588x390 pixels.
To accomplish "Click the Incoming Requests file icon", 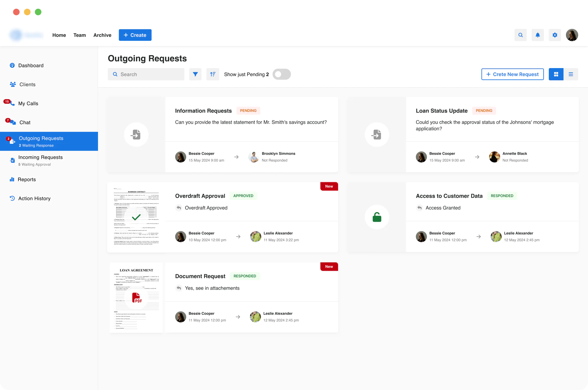I will coord(12,160).
